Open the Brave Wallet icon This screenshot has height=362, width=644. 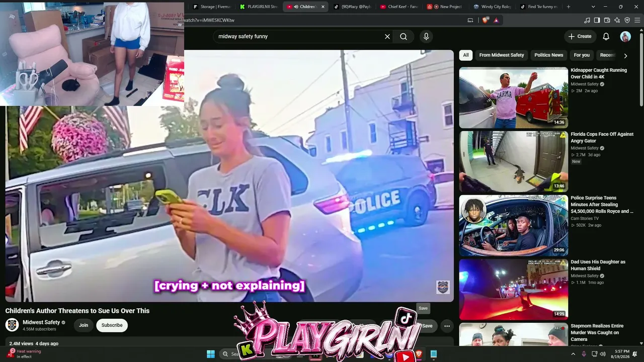[607, 20]
